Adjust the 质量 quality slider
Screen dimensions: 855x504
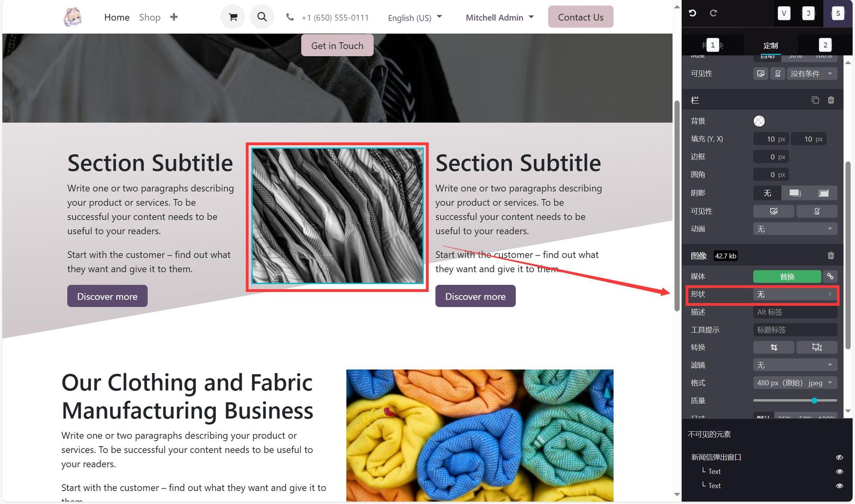pos(795,401)
